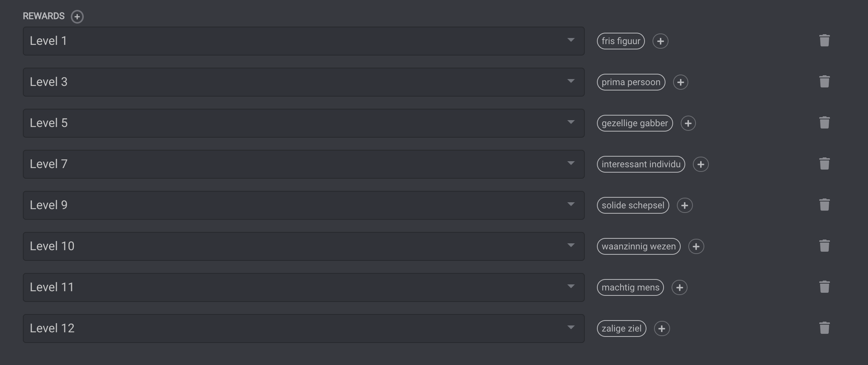Trash the Level 7 reward row
Screen dimensions: 868x365
(824, 164)
